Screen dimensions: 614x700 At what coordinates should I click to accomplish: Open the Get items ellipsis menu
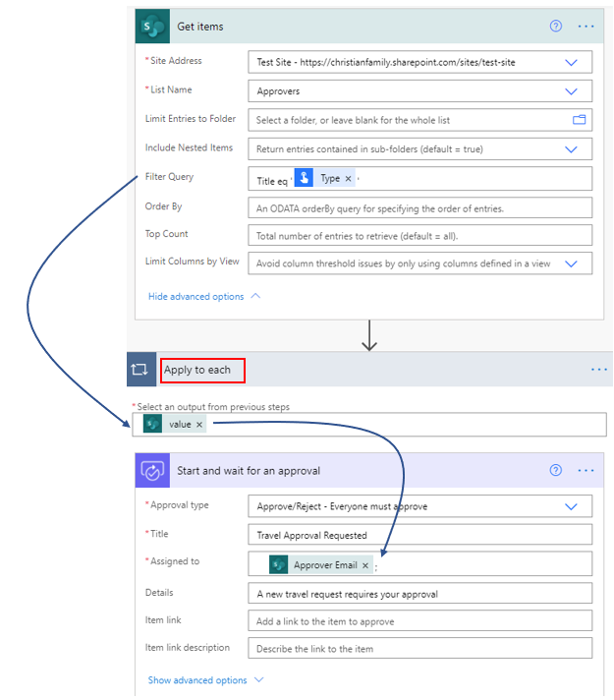pyautogui.click(x=586, y=27)
